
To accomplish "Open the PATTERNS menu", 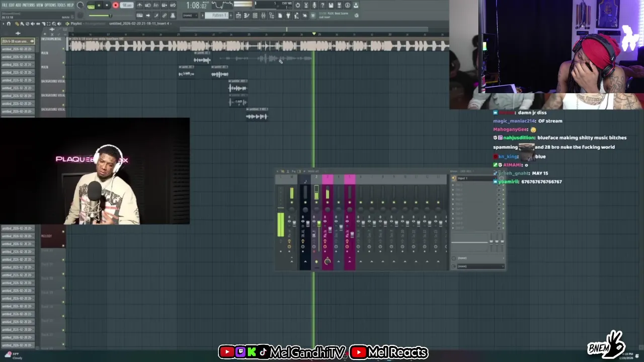I will coord(29,5).
